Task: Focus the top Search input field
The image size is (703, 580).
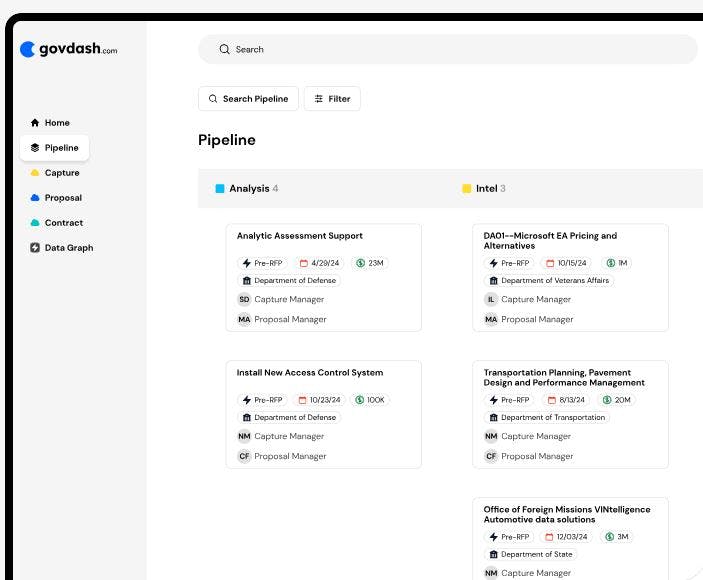Action: click(450, 49)
